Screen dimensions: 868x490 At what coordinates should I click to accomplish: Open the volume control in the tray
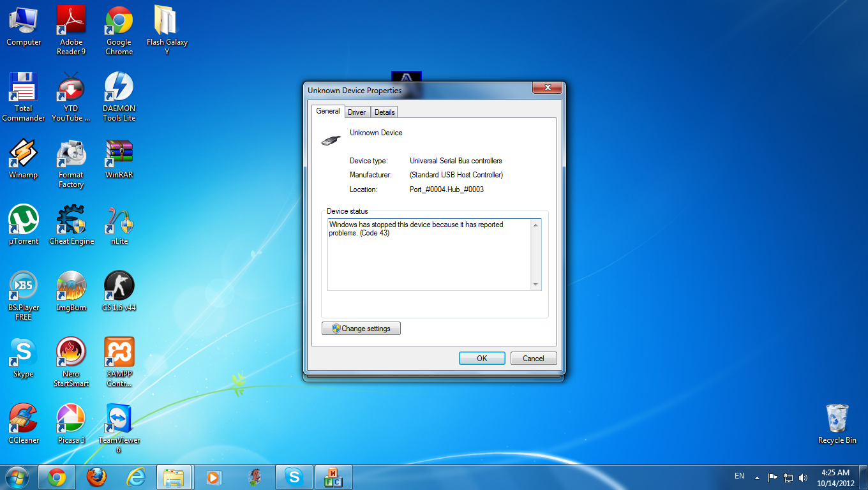[x=803, y=477]
